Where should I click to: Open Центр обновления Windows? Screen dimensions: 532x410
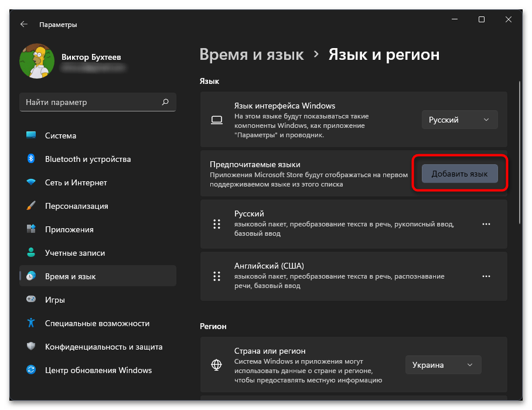98,370
